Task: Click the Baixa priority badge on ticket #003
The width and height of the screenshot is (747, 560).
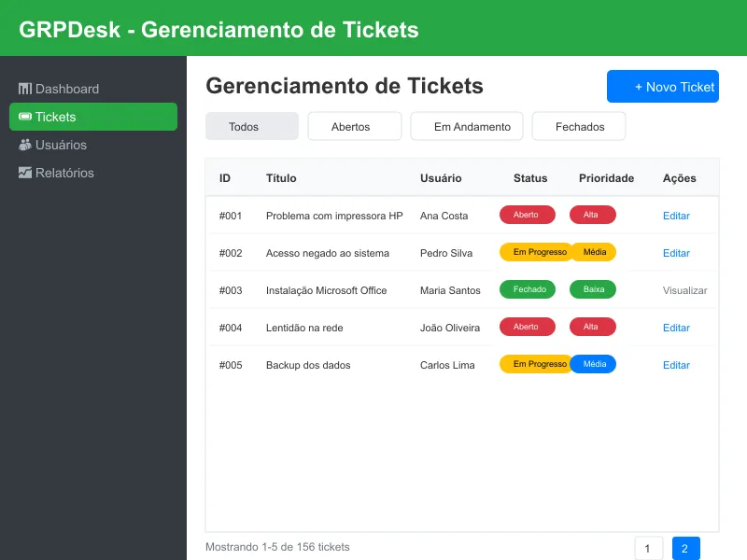Action: [x=592, y=289]
